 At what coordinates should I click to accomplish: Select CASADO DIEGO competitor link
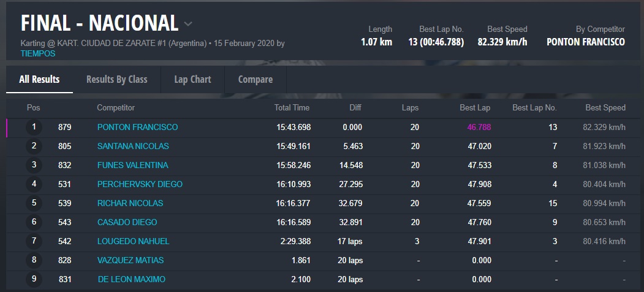[x=127, y=222]
